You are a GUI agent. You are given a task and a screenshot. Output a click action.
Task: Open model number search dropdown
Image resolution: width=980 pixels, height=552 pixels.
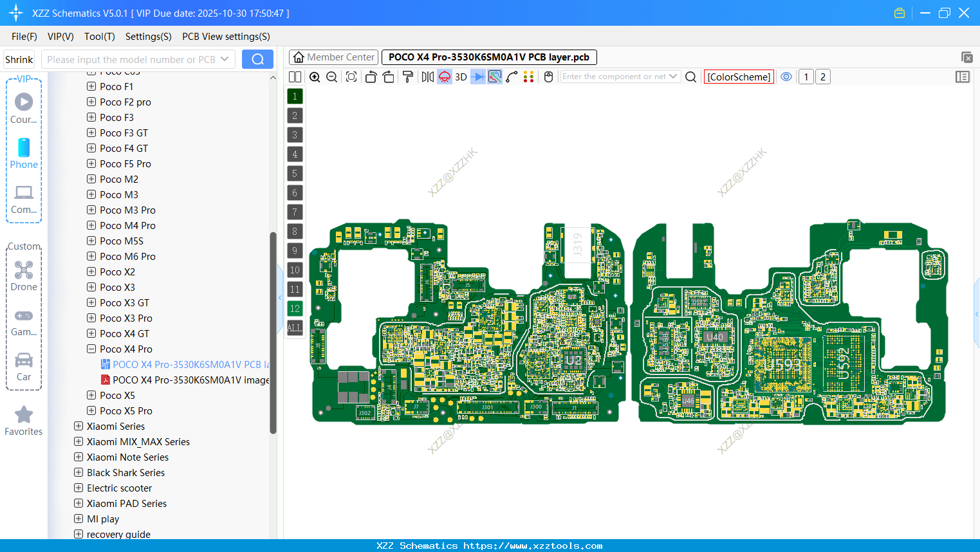click(225, 59)
